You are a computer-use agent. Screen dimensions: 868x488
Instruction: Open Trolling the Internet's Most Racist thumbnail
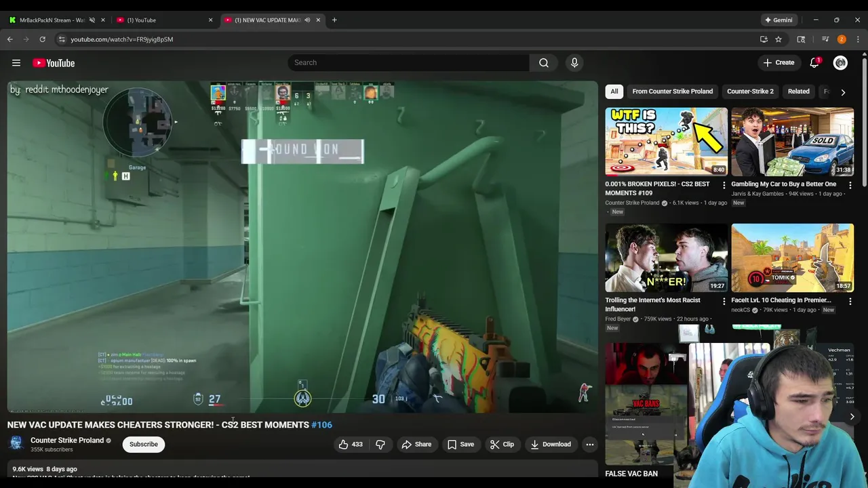(x=667, y=258)
